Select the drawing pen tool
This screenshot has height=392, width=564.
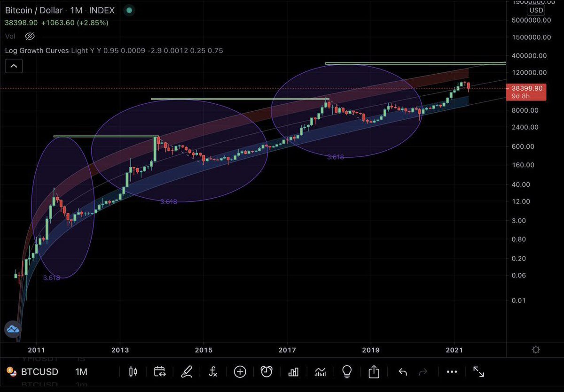[x=187, y=372]
